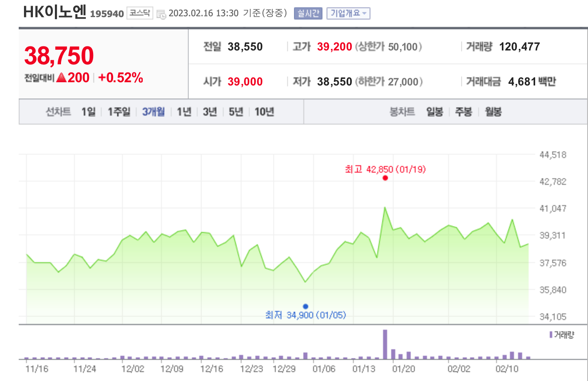This screenshot has width=588, height=381.
Task: Click the 선차트 label
Action: point(58,112)
